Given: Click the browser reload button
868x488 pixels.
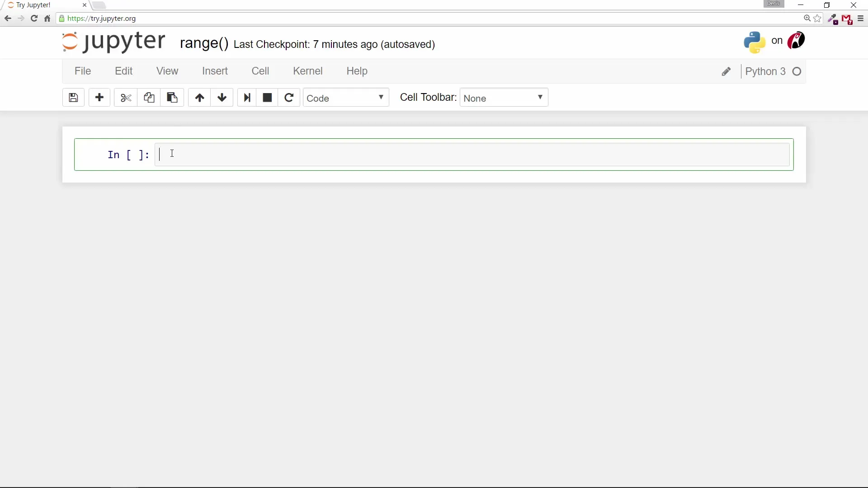Looking at the screenshot, I should 34,19.
